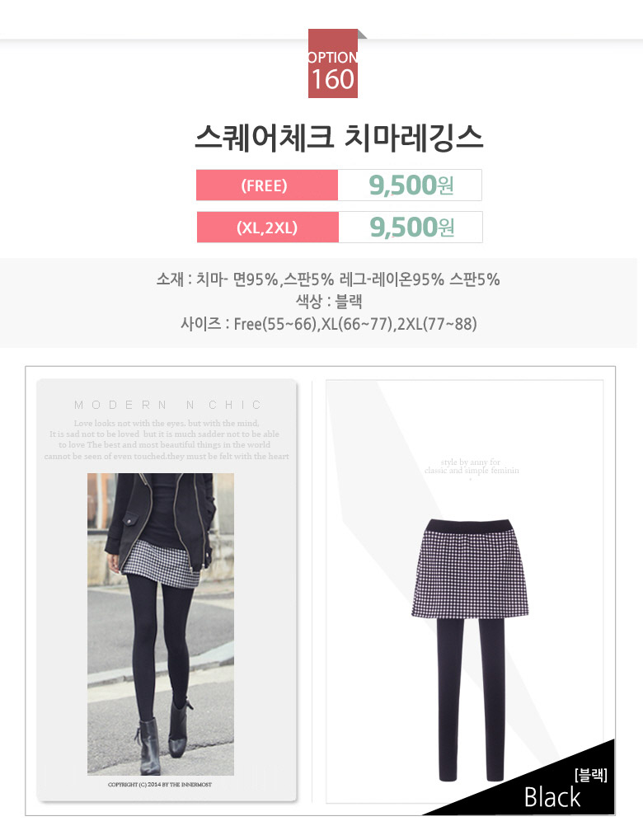Click the size info line 사이즈
The height and width of the screenshot is (840, 643).
tap(328, 324)
